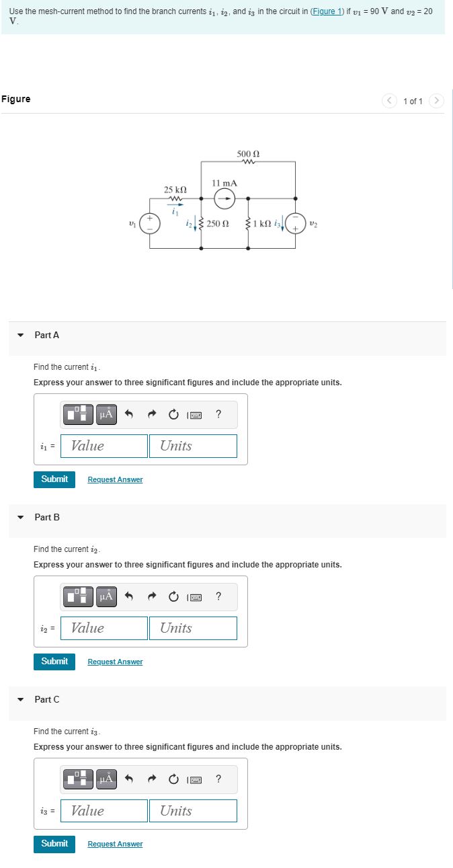453x868 pixels.
Task: Collapse the Part A section
Action: tap(20, 335)
